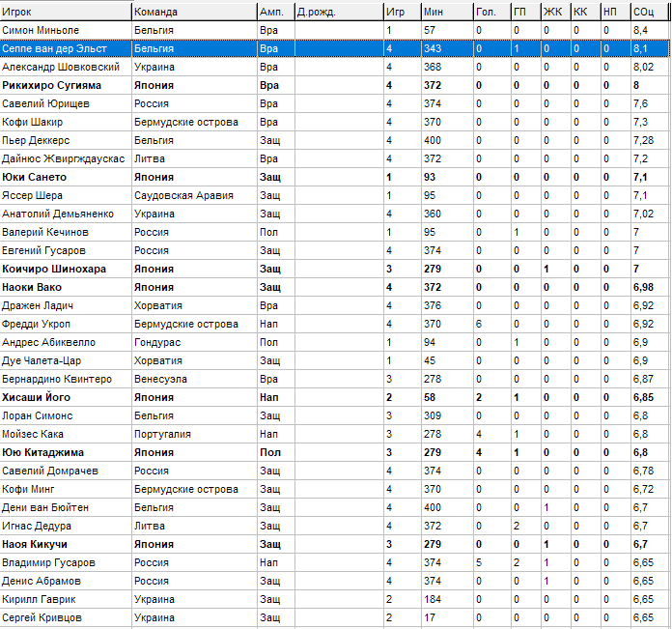
Task: Select player Яссер Шера
Action: pos(33,195)
